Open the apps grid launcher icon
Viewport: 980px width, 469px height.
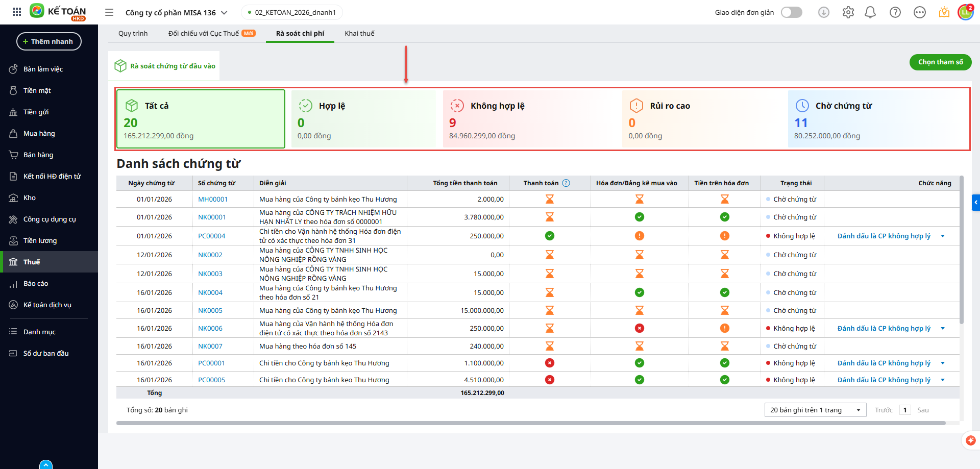tap(17, 12)
